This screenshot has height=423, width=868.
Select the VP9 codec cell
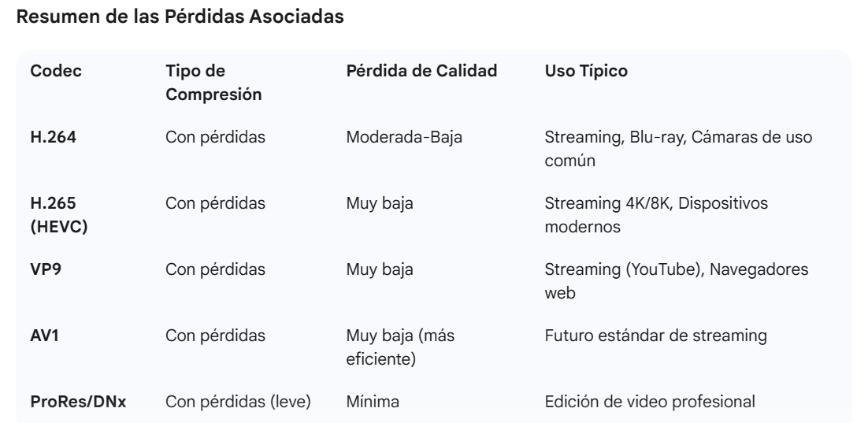click(46, 269)
